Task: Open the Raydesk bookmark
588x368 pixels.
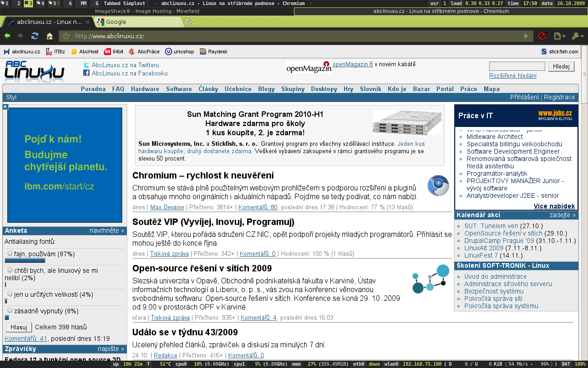Action: click(214, 52)
